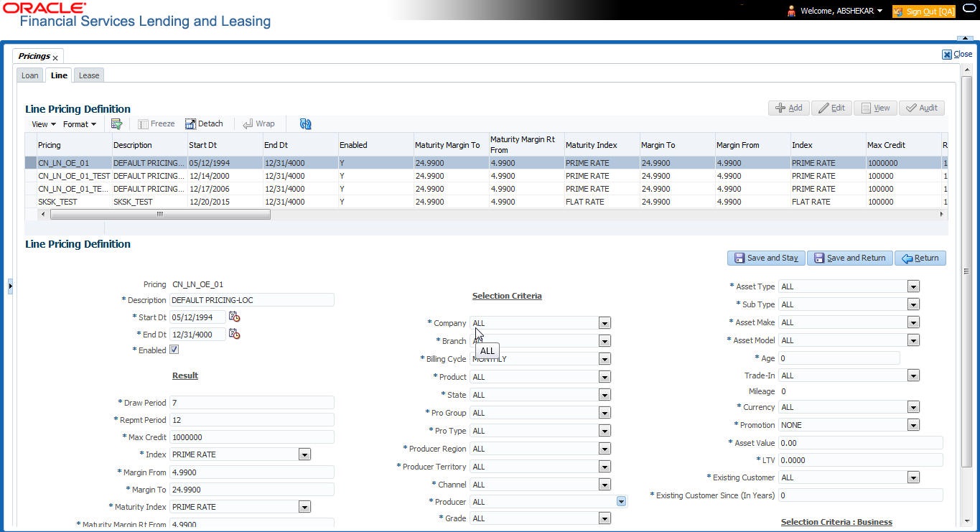Screen dimensions: 980x532
Task: Switch to the Loan tab
Action: click(29, 75)
